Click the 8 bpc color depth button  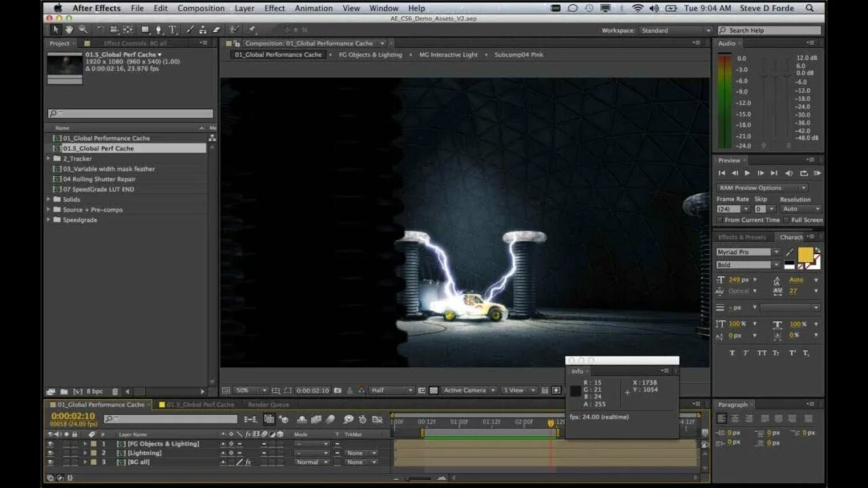(94, 391)
